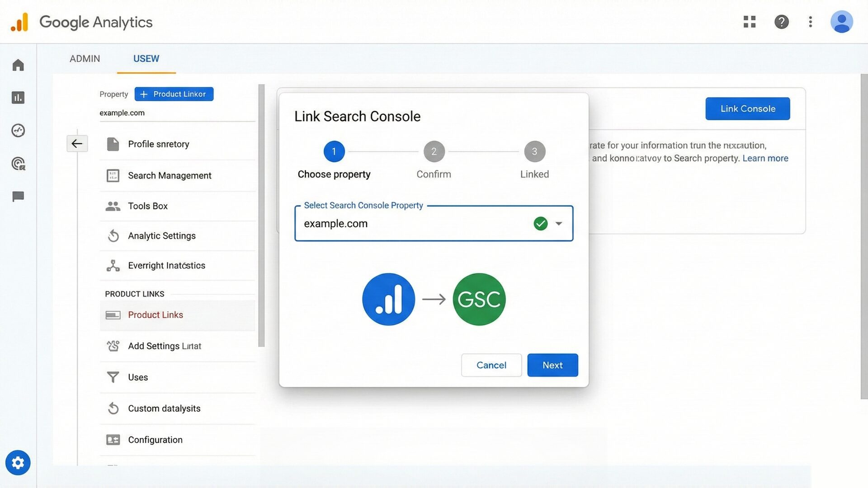Click the Help question mark icon
The image size is (868, 488).
point(782,22)
